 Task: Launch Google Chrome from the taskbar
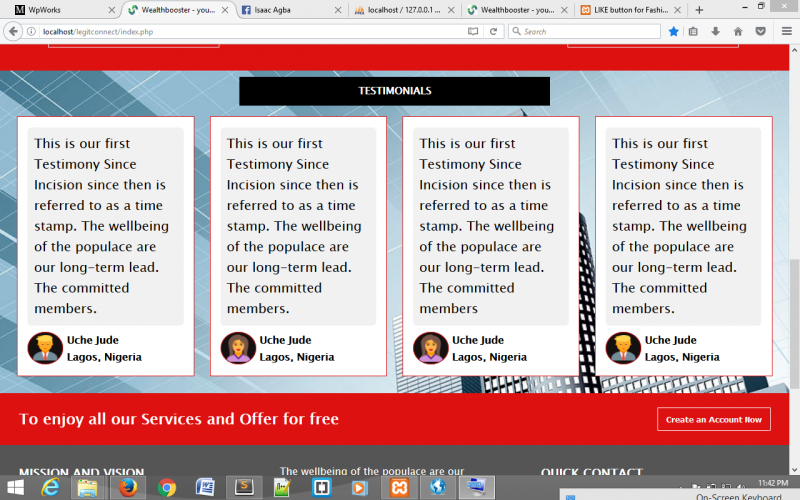pos(166,488)
